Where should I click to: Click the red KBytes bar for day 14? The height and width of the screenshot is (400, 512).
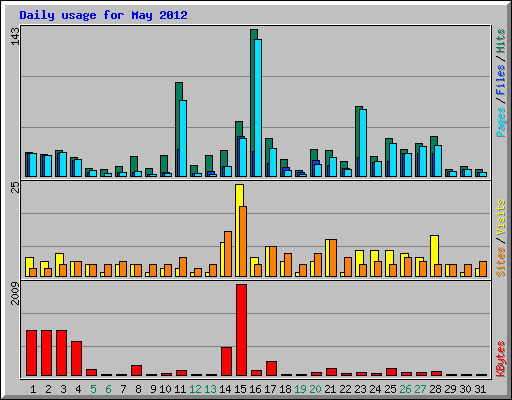(227, 362)
